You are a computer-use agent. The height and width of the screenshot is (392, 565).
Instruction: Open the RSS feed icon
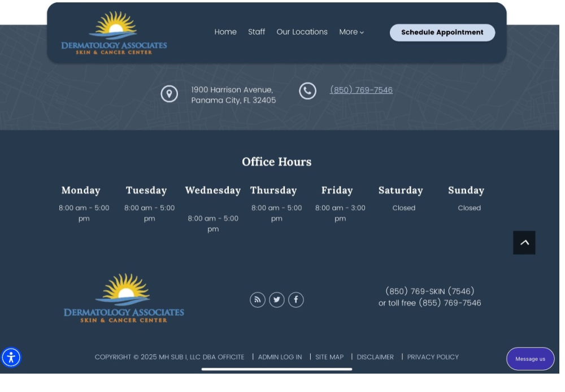pos(258,300)
